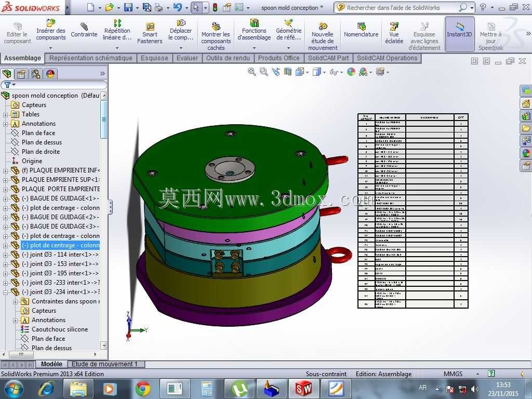This screenshot has height=399, width=532.
Task: Click MMGS unit system in status bar
Action: point(453,374)
